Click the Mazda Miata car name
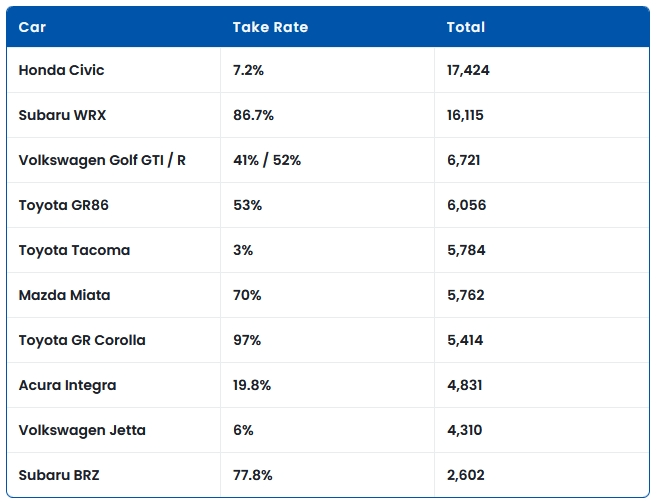This screenshot has height=502, width=656. point(64,295)
